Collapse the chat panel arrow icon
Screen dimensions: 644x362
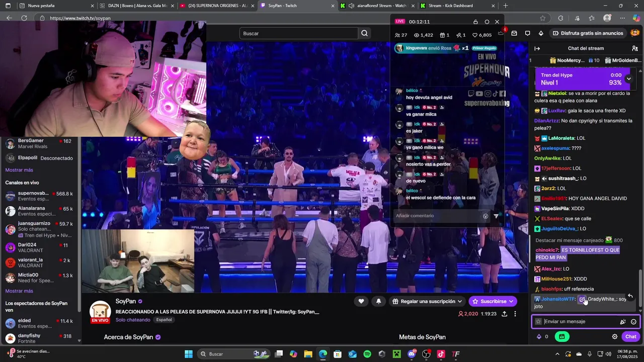point(537,48)
